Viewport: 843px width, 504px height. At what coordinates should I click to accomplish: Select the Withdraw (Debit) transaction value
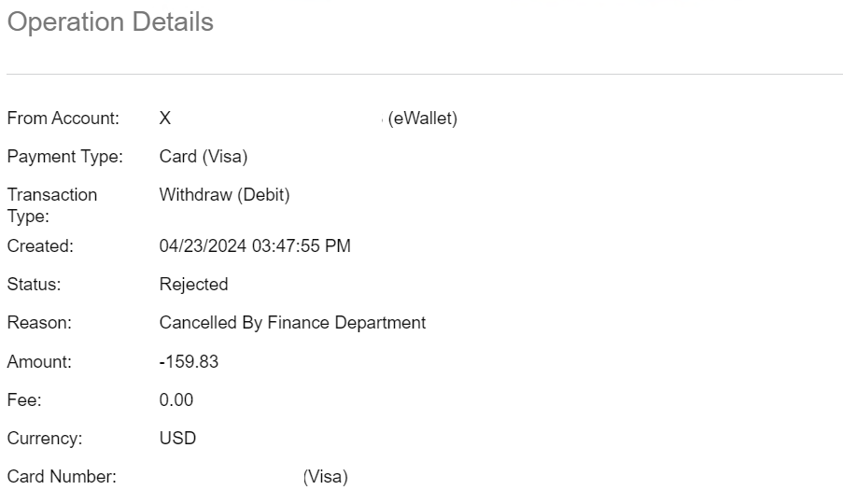pos(224,195)
